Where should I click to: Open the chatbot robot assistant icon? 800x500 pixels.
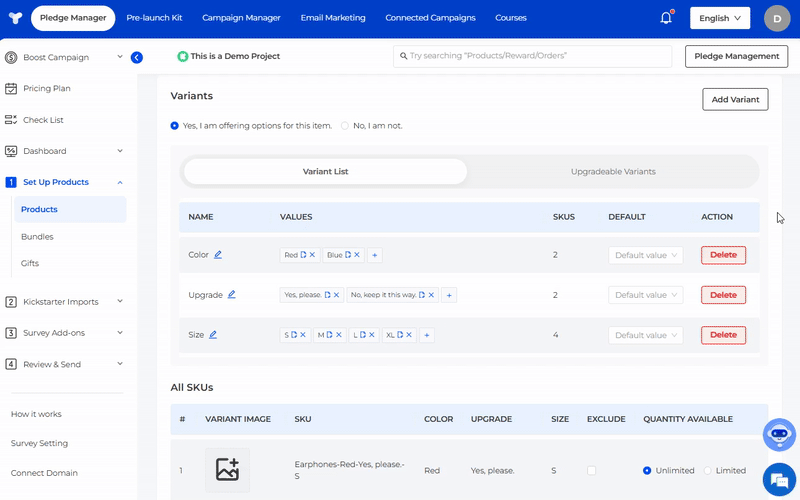click(x=778, y=435)
